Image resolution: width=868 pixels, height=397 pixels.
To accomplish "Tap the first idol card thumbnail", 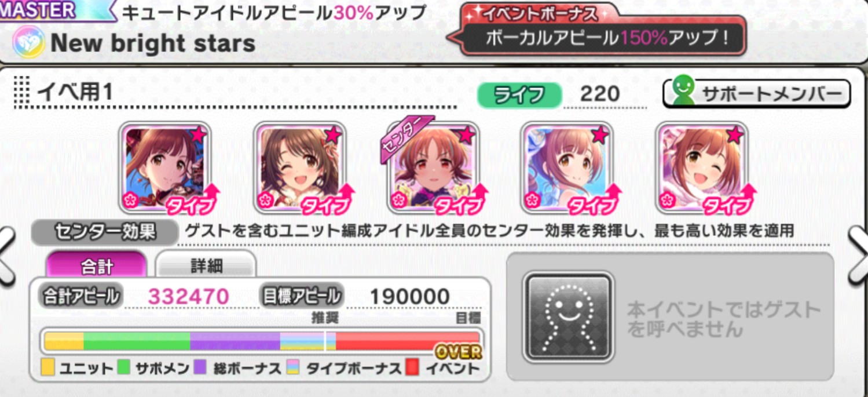I will pos(165,168).
